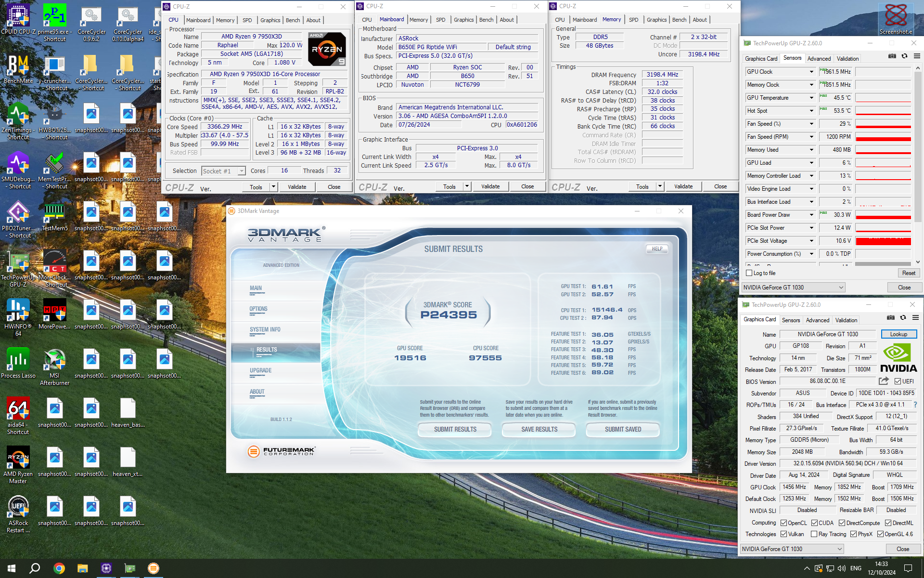Click the SUBMIT RESULTS button in 3DMark Vantage
This screenshot has width=924, height=578.
[x=455, y=429]
